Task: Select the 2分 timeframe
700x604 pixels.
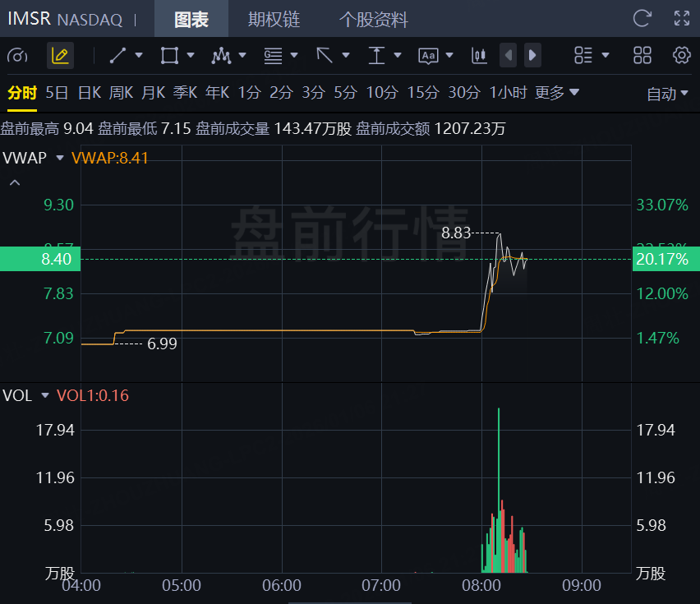Action: pyautogui.click(x=281, y=93)
